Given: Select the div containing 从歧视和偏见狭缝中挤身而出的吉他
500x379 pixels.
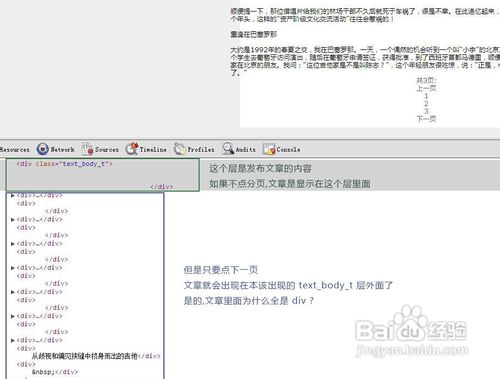Looking at the screenshot, I should pyautogui.click(x=89, y=352).
